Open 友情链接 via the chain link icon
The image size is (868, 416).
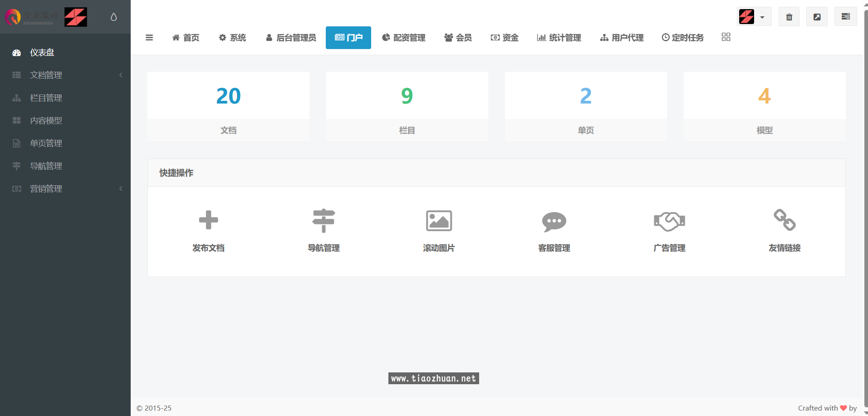(785, 220)
